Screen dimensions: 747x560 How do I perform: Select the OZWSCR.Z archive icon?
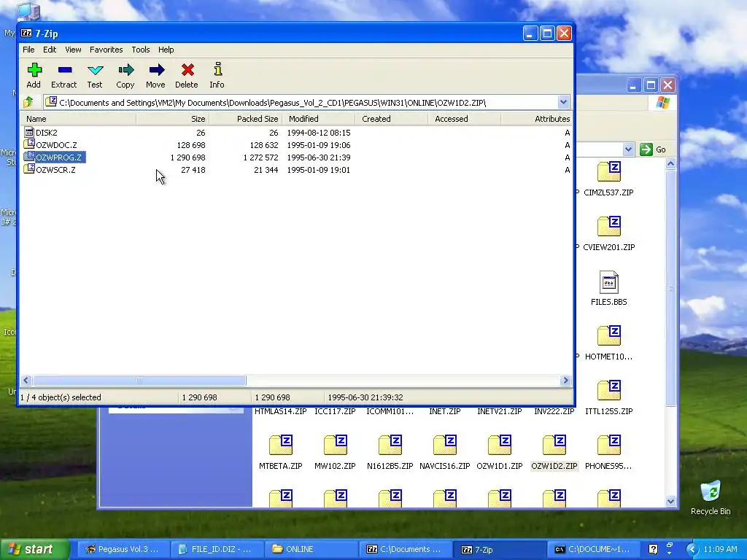pos(29,169)
